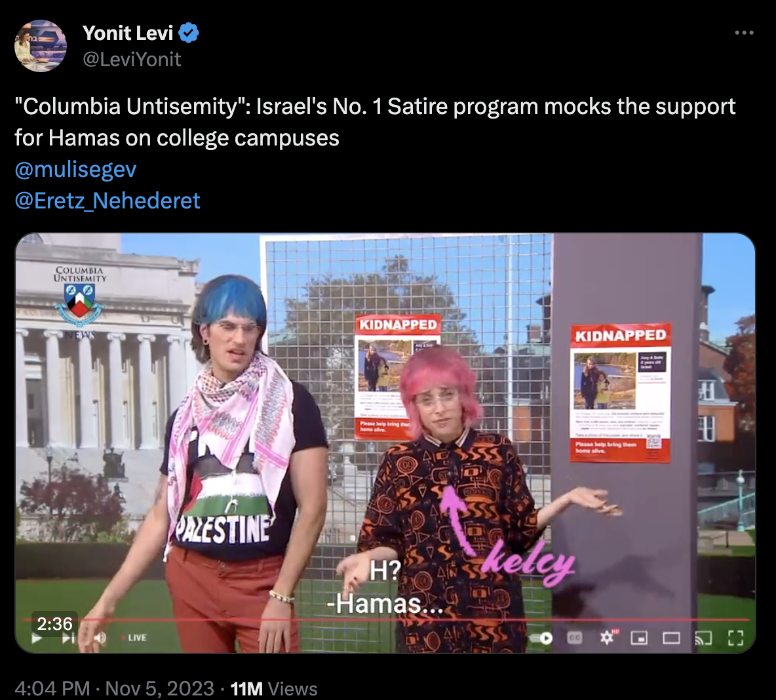Open video settings gear icon
The width and height of the screenshot is (776, 700).
point(607,638)
